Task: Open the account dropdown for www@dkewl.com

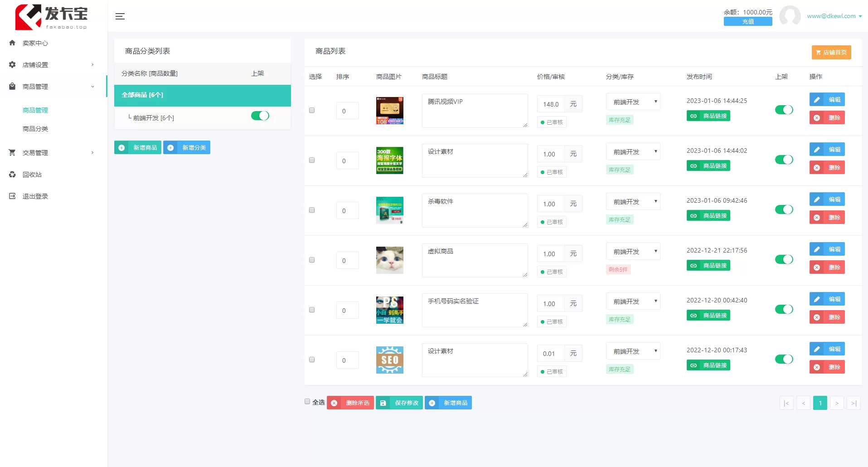Action: [x=833, y=16]
